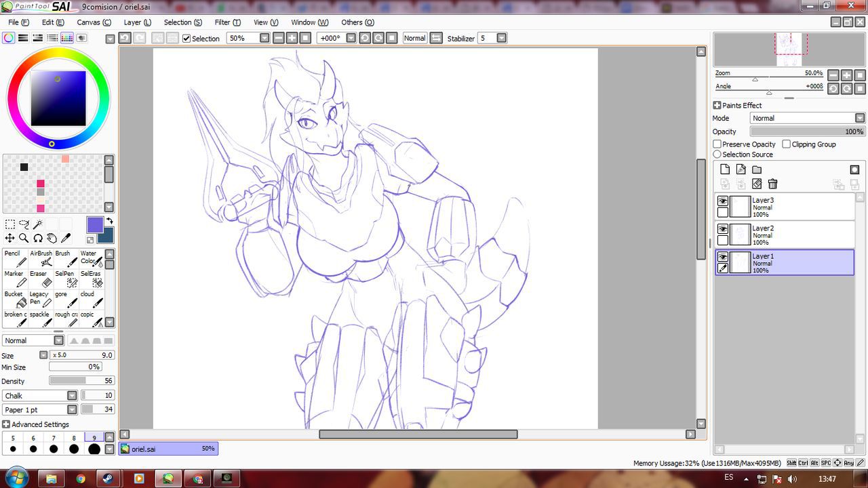This screenshot has height=488, width=868.
Task: Select the purple foreground color swatch
Action: 95,225
